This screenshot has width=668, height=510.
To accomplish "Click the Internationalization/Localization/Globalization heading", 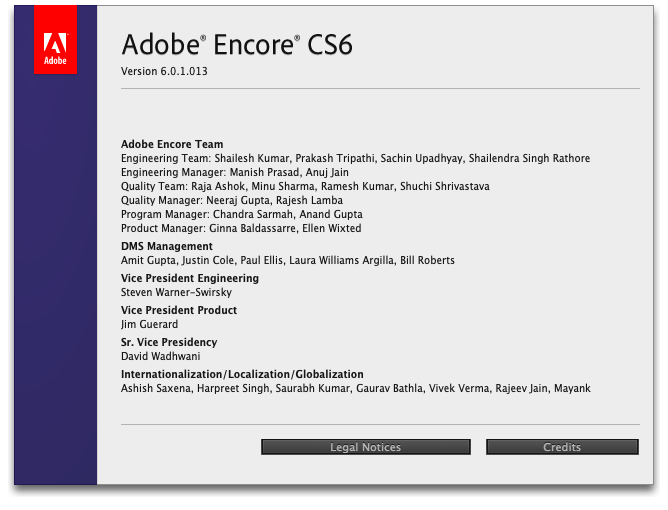I will click(242, 374).
